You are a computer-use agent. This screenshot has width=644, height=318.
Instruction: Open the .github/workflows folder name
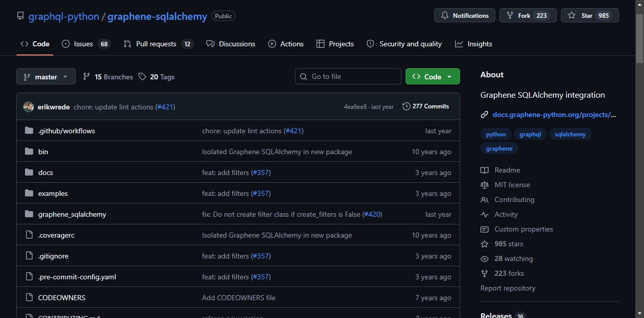(x=66, y=131)
